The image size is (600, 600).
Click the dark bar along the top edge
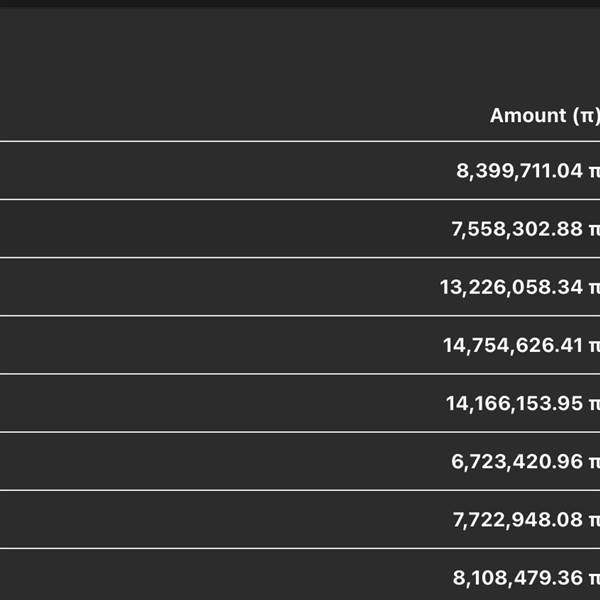coord(300,3)
